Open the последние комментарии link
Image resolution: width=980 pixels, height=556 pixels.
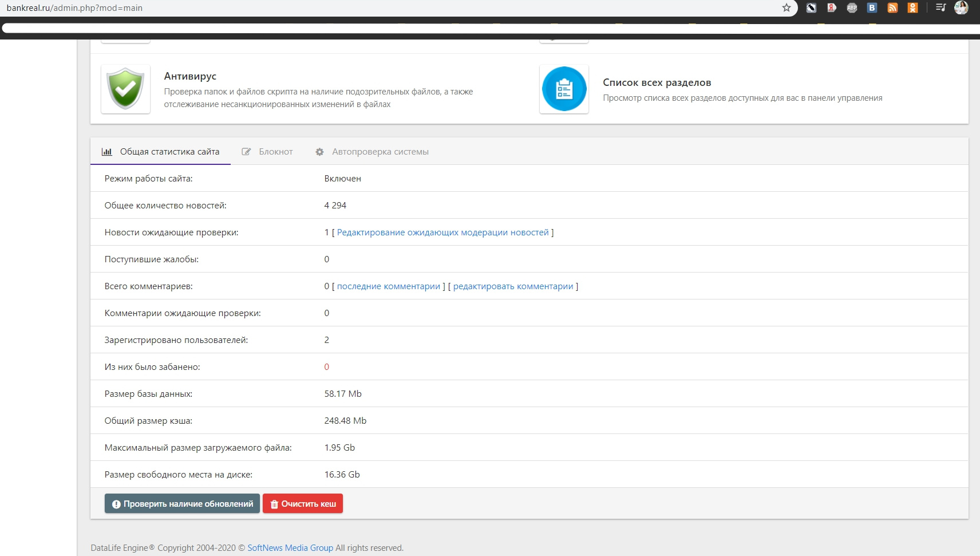coord(388,286)
